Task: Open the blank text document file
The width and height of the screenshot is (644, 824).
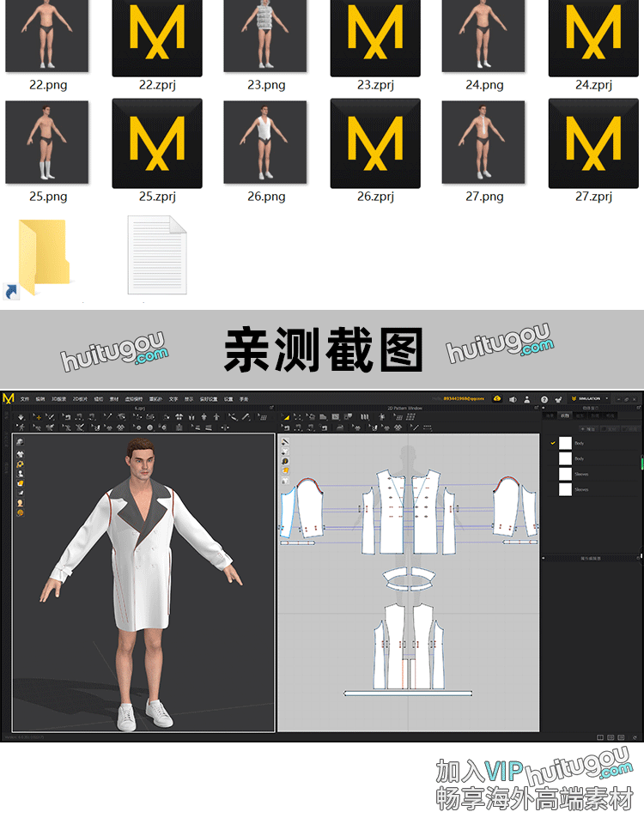Action: point(157,255)
